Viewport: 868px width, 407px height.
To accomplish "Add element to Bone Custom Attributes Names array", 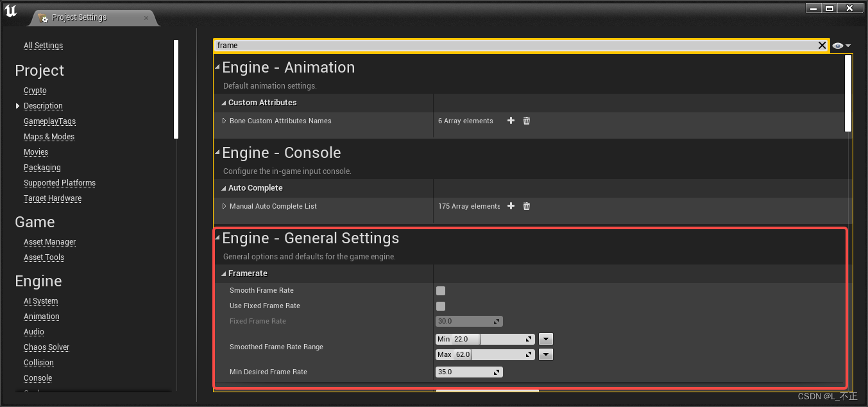I will click(x=510, y=121).
